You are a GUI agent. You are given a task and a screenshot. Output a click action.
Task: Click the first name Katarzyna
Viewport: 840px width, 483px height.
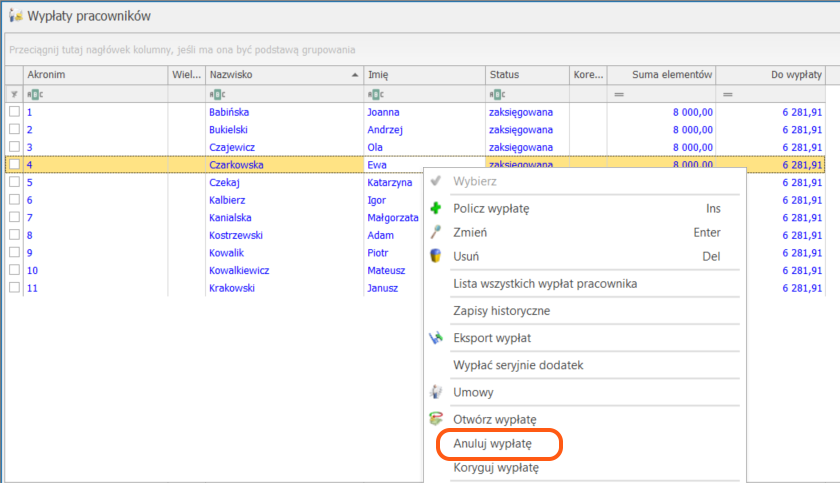[x=389, y=183]
